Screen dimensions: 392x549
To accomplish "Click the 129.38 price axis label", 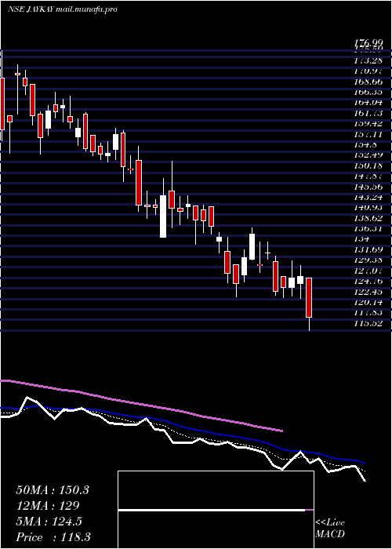I will click(368, 260).
